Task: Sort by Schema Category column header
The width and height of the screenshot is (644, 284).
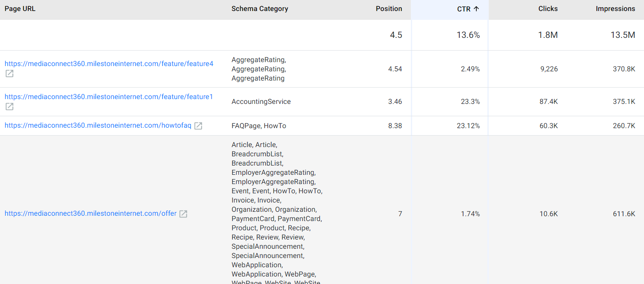Action: pyautogui.click(x=260, y=9)
